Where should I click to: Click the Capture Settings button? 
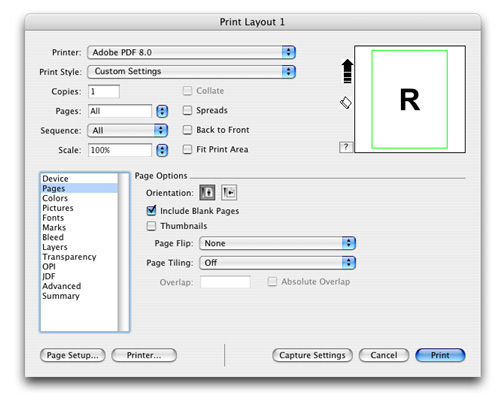coord(312,355)
